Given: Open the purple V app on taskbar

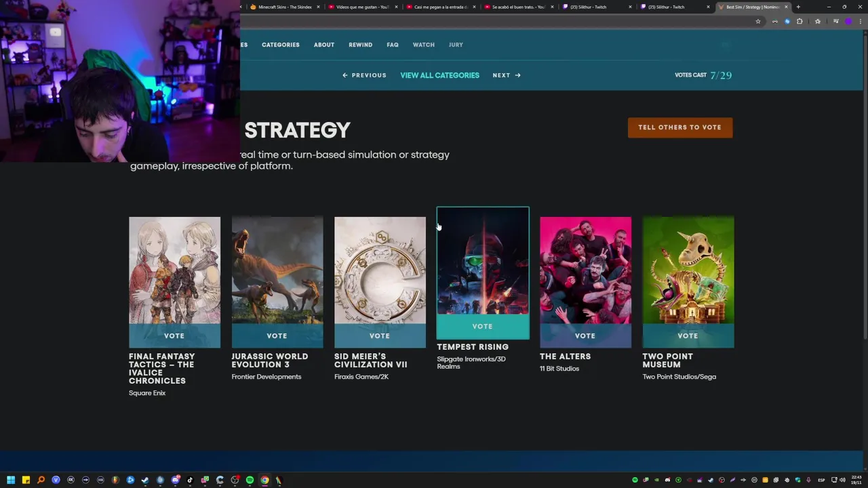Looking at the screenshot, I should [x=56, y=480].
